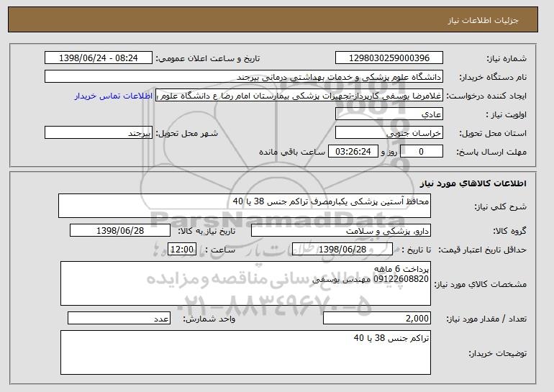Click the label مشخصات کالای مورد نیاز

pos(480,284)
